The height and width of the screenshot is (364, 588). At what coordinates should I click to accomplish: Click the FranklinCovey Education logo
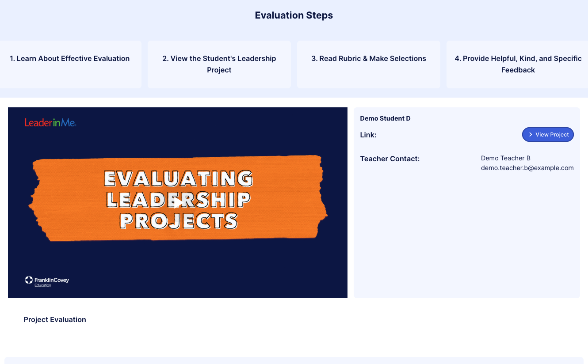(x=47, y=281)
